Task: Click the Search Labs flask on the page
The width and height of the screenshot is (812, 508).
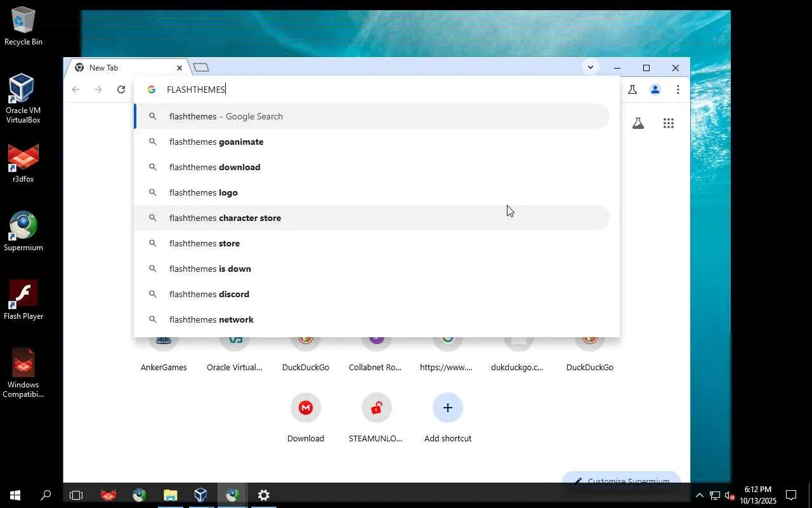Action: coord(638,123)
